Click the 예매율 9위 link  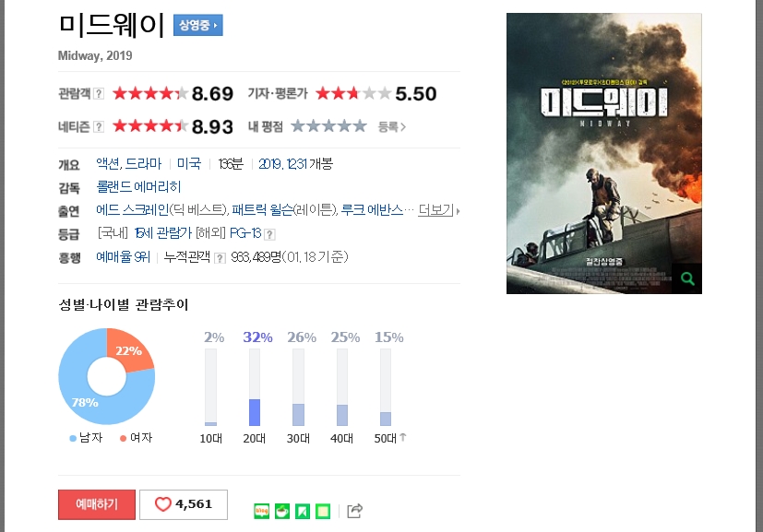click(x=123, y=256)
